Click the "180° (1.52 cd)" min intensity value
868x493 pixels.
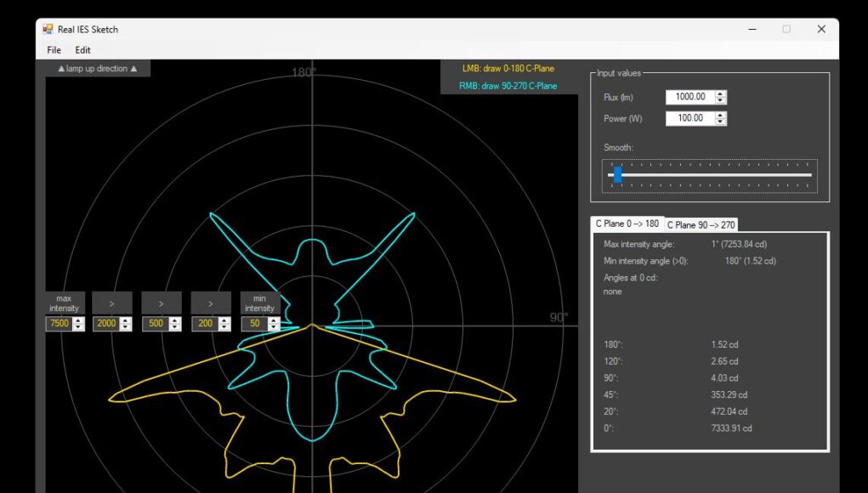(750, 261)
